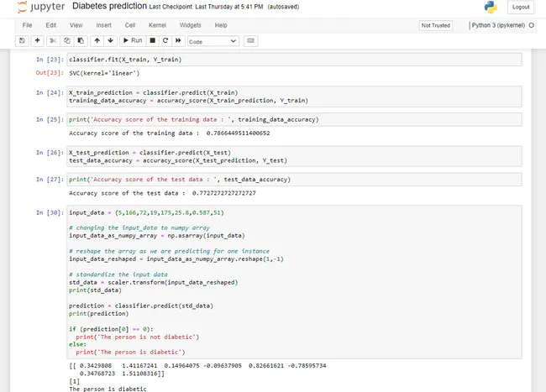
Task: Open the cell type Code dropdown
Action: click(213, 41)
